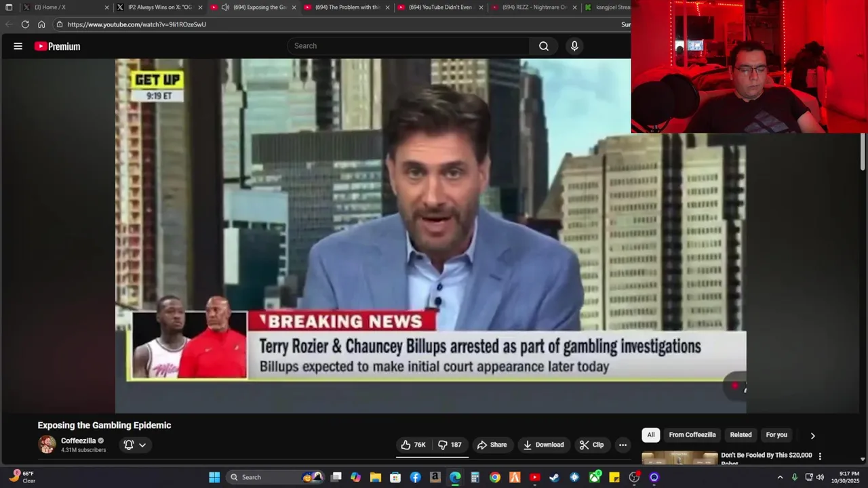Viewport: 868px width, 488px height.
Task: Open Microsoft Store from the taskbar
Action: coord(395,477)
